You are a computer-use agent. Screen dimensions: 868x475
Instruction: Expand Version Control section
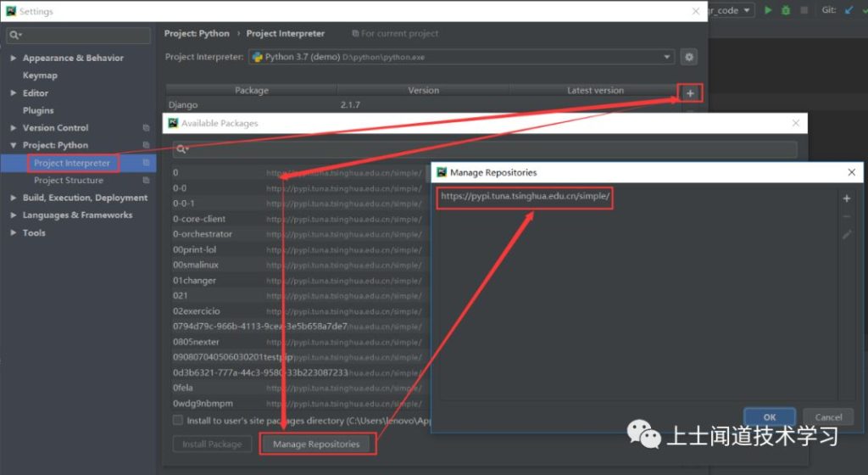tap(13, 128)
